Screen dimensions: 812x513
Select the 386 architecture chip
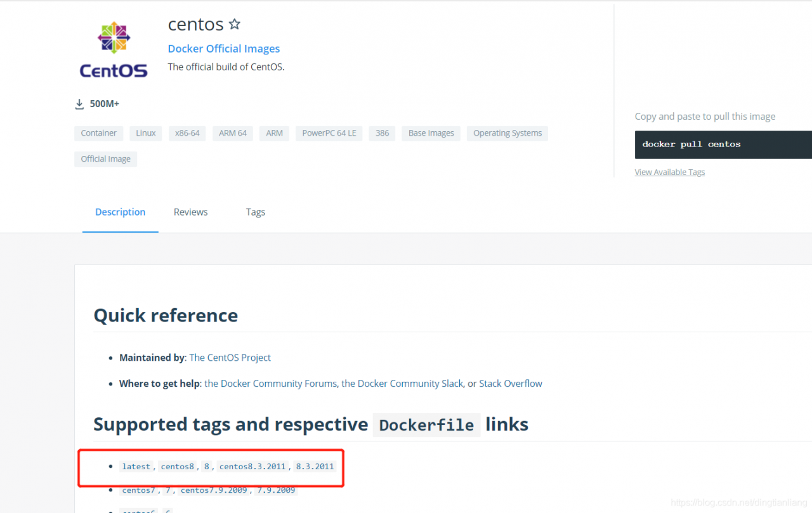click(x=382, y=133)
